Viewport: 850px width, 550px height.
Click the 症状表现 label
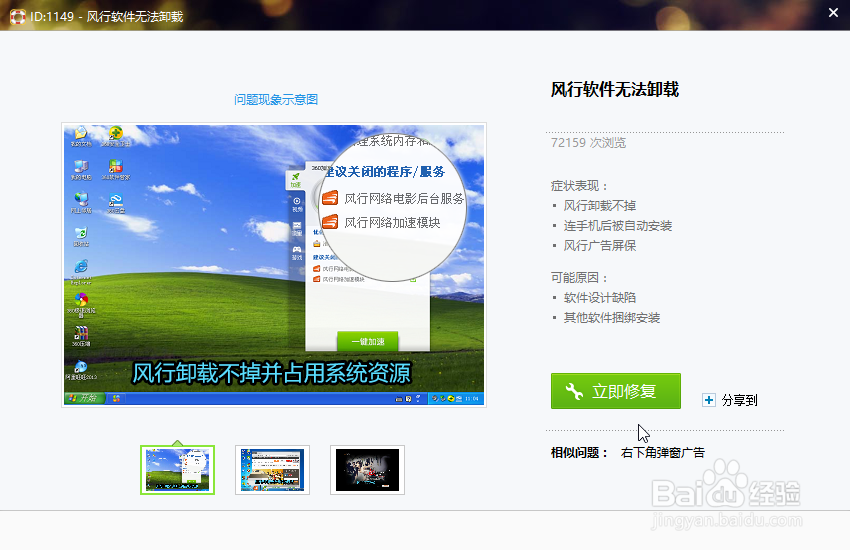coord(579,186)
